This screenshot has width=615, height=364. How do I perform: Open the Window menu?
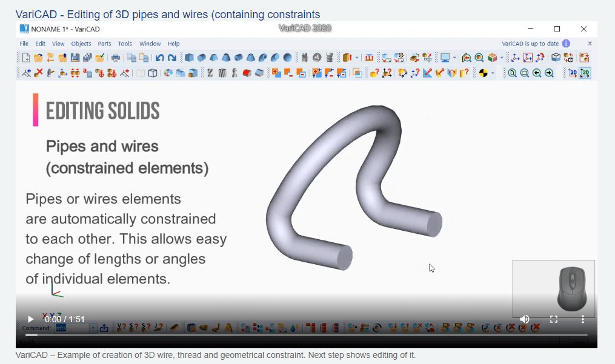[x=150, y=44]
